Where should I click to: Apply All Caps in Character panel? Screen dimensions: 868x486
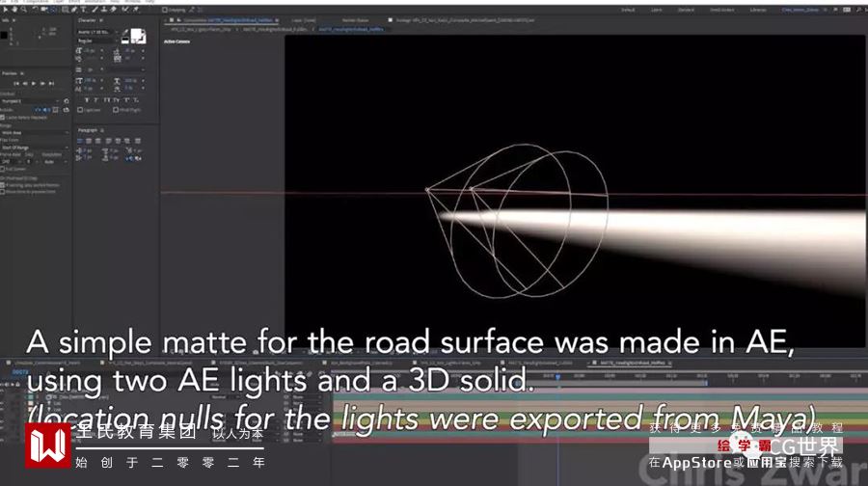[x=106, y=100]
